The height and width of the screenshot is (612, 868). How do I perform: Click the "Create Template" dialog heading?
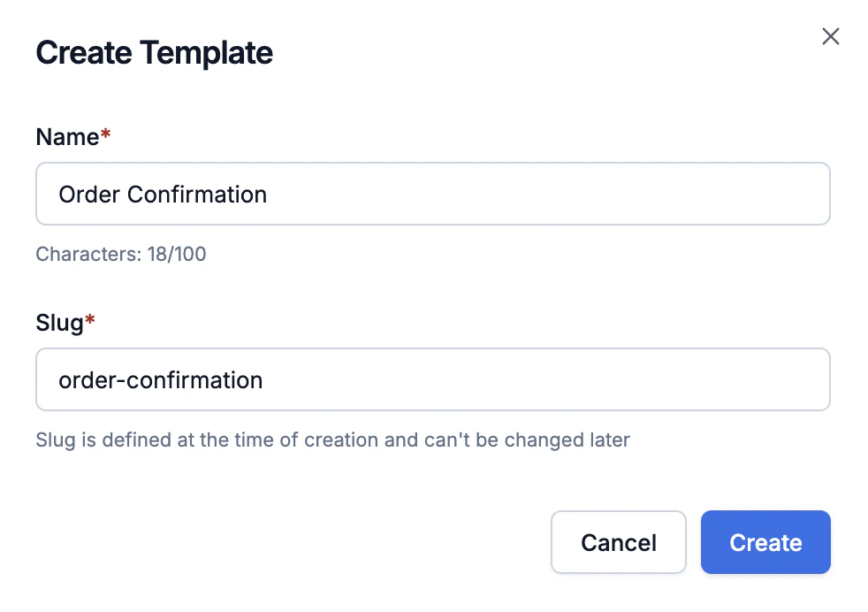point(154,53)
